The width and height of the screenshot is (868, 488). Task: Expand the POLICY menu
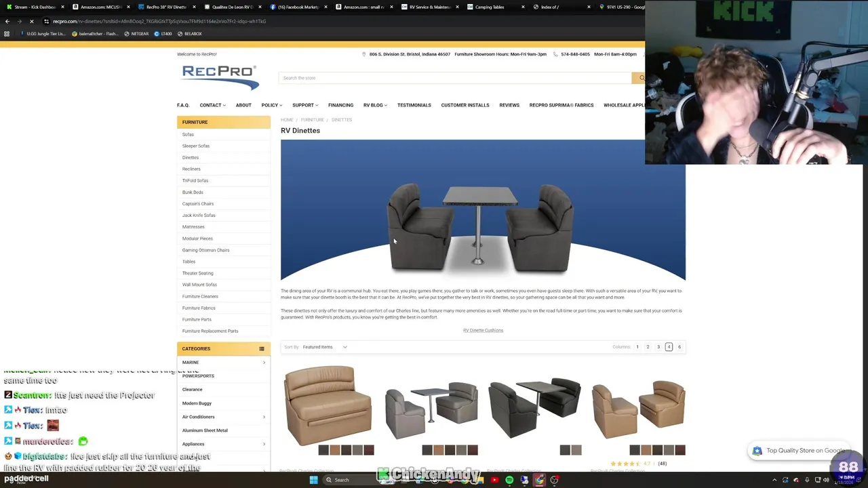tap(271, 105)
